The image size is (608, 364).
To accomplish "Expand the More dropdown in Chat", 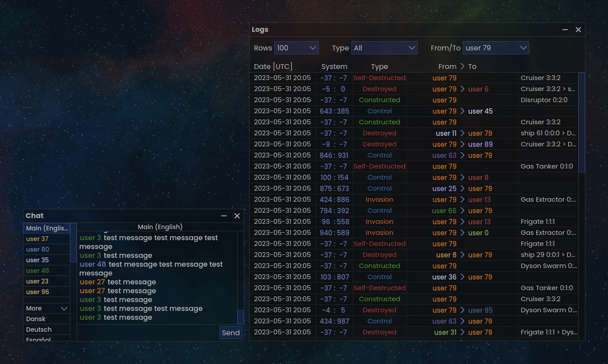I will (x=47, y=308).
